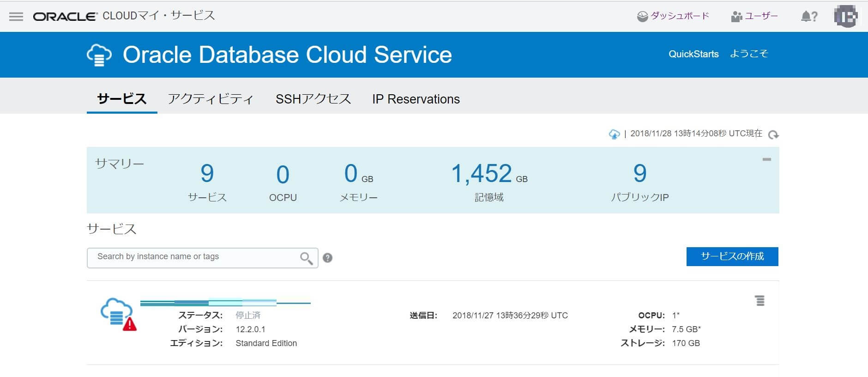The width and height of the screenshot is (868, 377).
Task: Open the blurred user avatar menu
Action: click(846, 17)
